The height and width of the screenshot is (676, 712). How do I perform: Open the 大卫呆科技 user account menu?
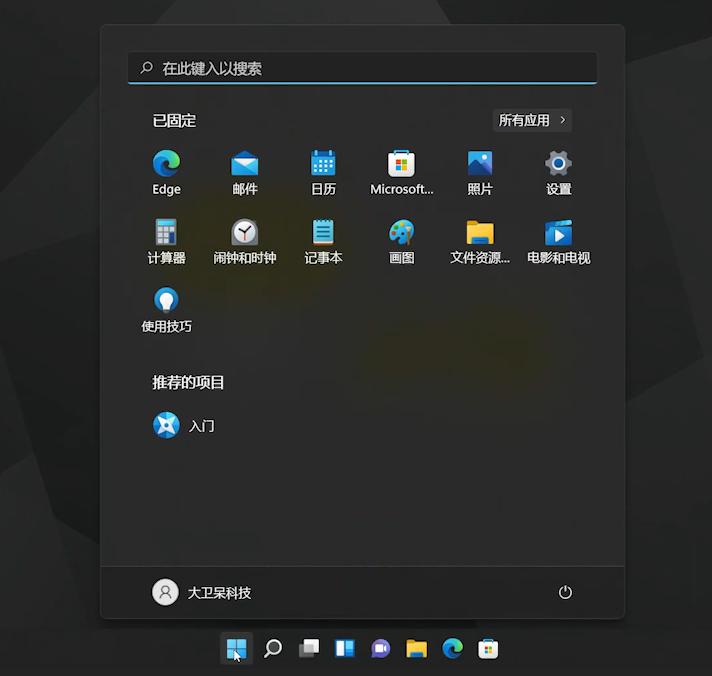pyautogui.click(x=201, y=592)
